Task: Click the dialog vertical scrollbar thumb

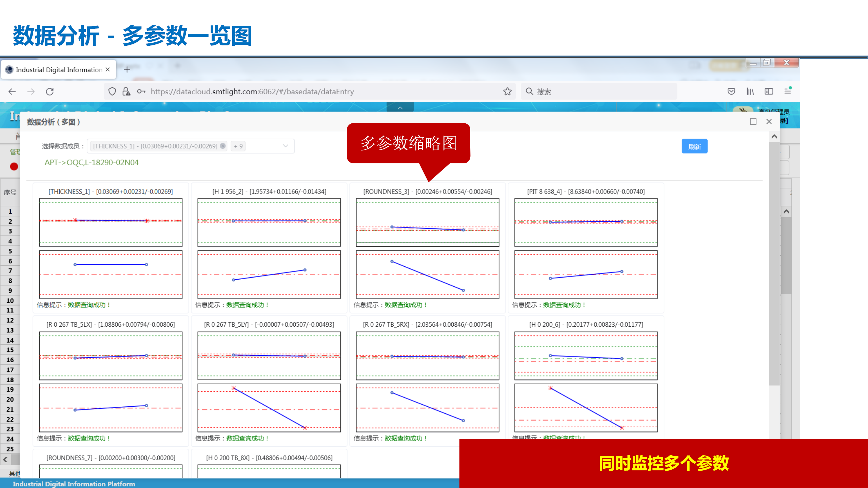Action: pyautogui.click(x=774, y=264)
